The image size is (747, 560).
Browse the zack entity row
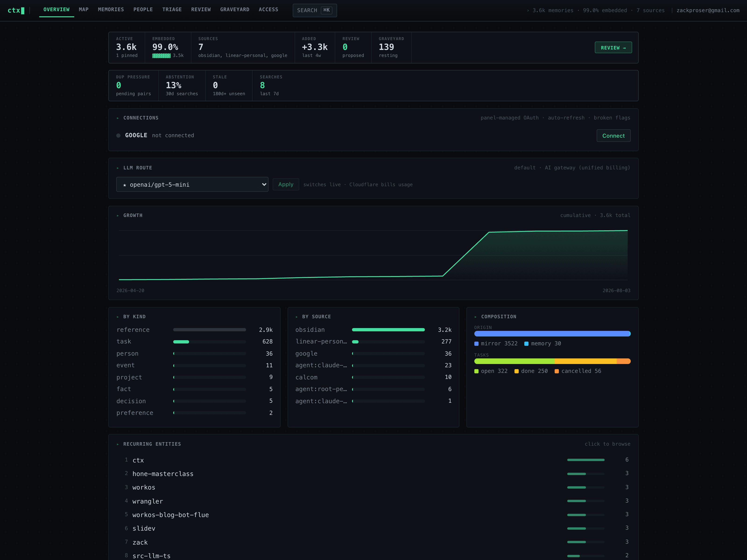tap(373, 542)
